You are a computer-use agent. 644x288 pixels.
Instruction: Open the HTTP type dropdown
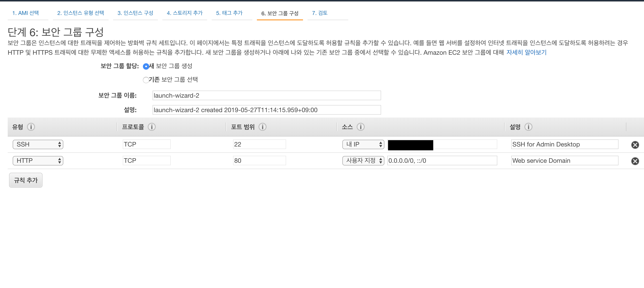point(38,161)
